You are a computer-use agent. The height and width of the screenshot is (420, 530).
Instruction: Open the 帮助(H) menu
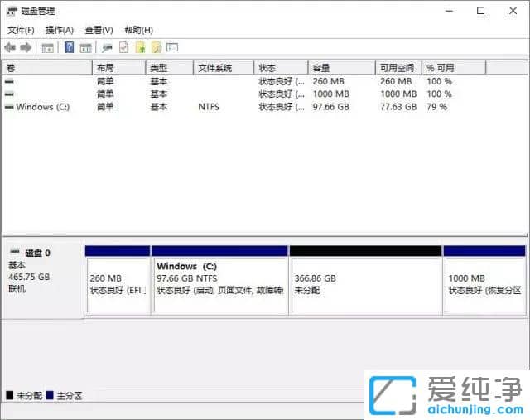(138, 30)
